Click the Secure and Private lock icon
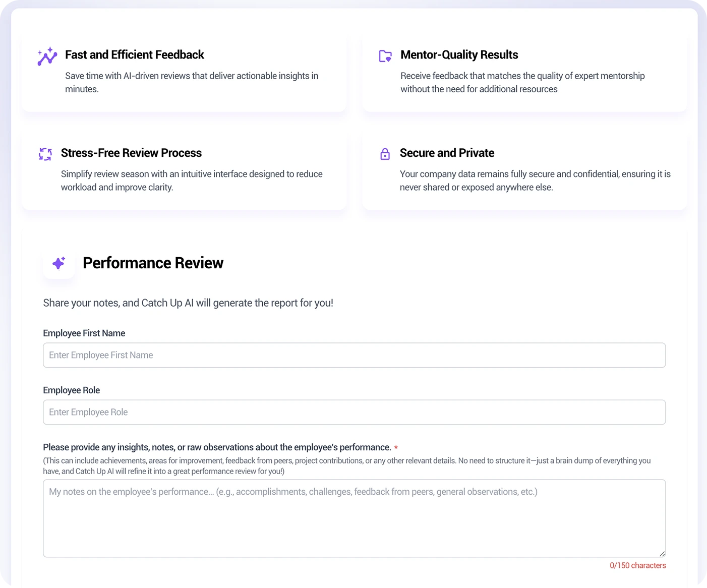 point(385,154)
